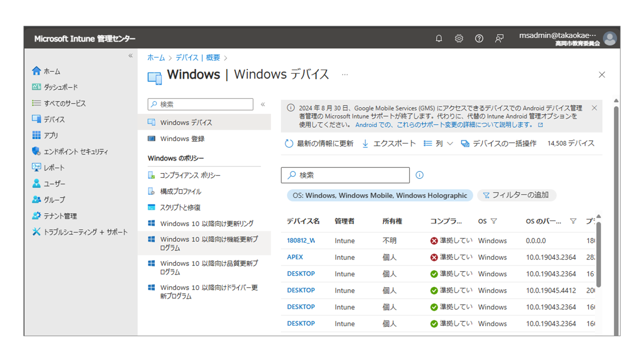Click OS version 0.0.0.0 cell
The width and height of the screenshot is (644, 362).
click(x=536, y=241)
